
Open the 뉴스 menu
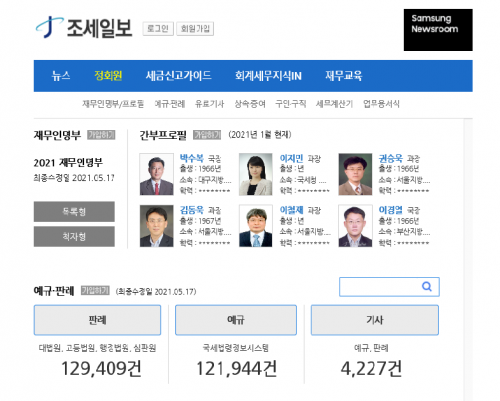(x=61, y=76)
